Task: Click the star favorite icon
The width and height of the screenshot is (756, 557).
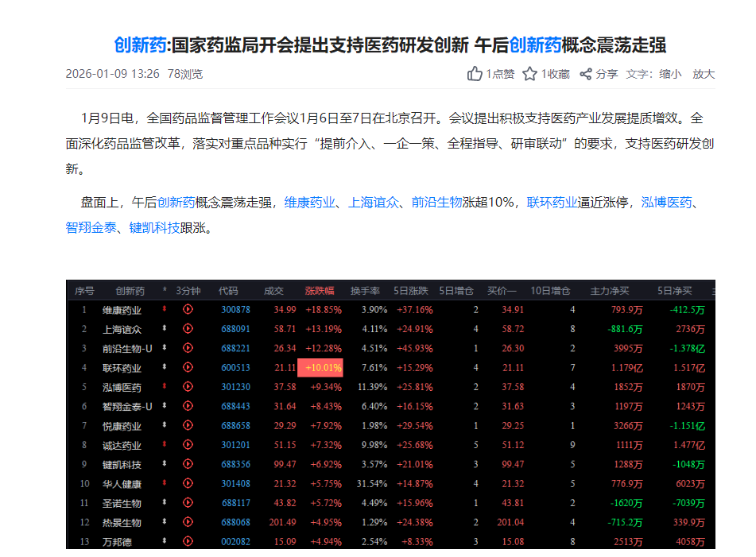Action: click(530, 74)
